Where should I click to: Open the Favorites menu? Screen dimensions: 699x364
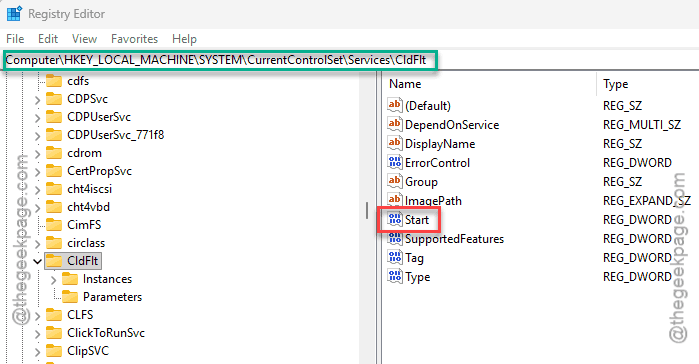[x=134, y=39]
